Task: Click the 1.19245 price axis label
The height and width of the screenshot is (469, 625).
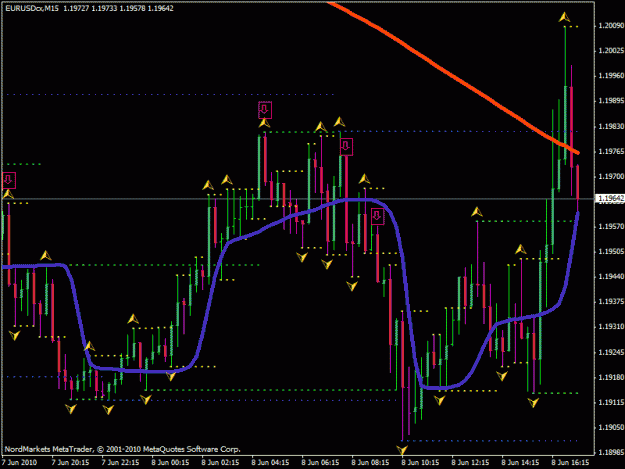Action: (x=610, y=352)
